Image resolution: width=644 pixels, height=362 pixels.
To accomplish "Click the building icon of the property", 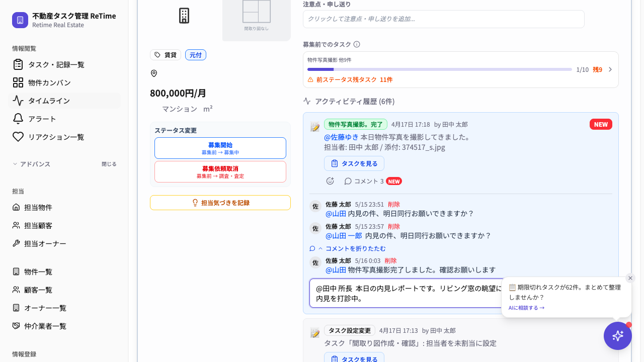I will (184, 16).
